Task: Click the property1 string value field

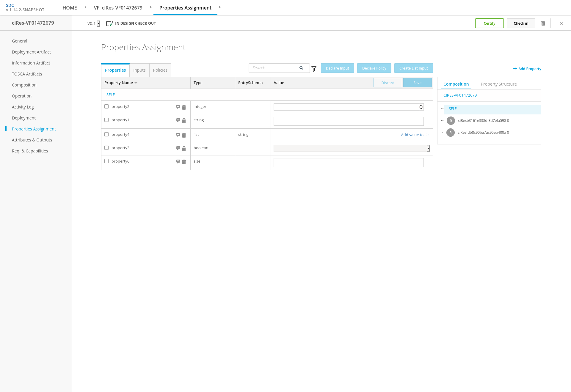Action: [349, 121]
